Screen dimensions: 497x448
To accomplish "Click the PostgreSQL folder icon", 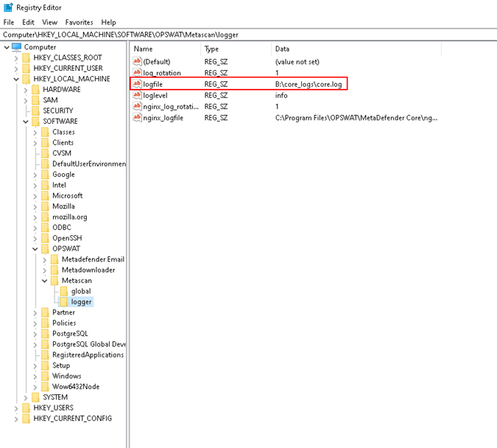I will (x=46, y=334).
